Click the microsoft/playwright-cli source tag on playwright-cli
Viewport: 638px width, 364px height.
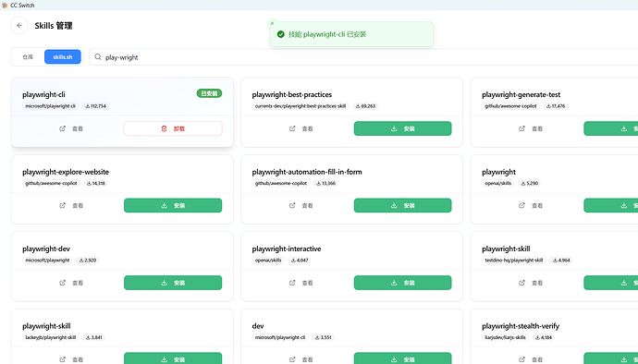tap(51, 106)
